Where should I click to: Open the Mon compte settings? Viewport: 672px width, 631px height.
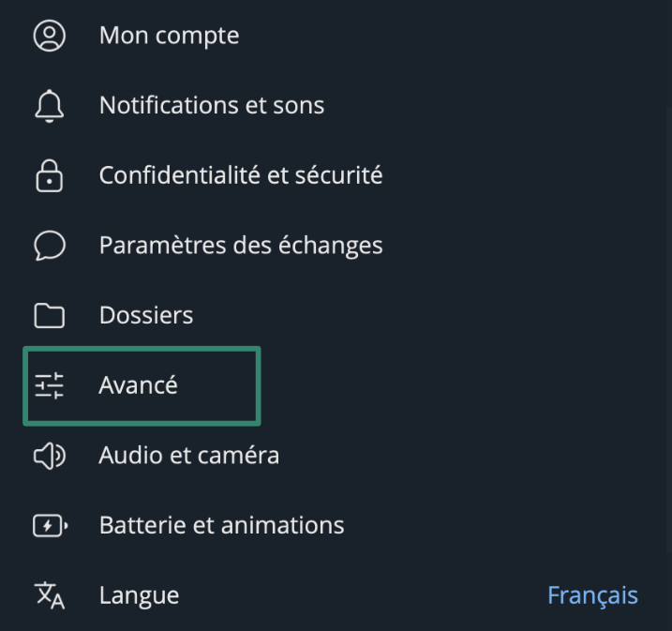click(x=169, y=36)
